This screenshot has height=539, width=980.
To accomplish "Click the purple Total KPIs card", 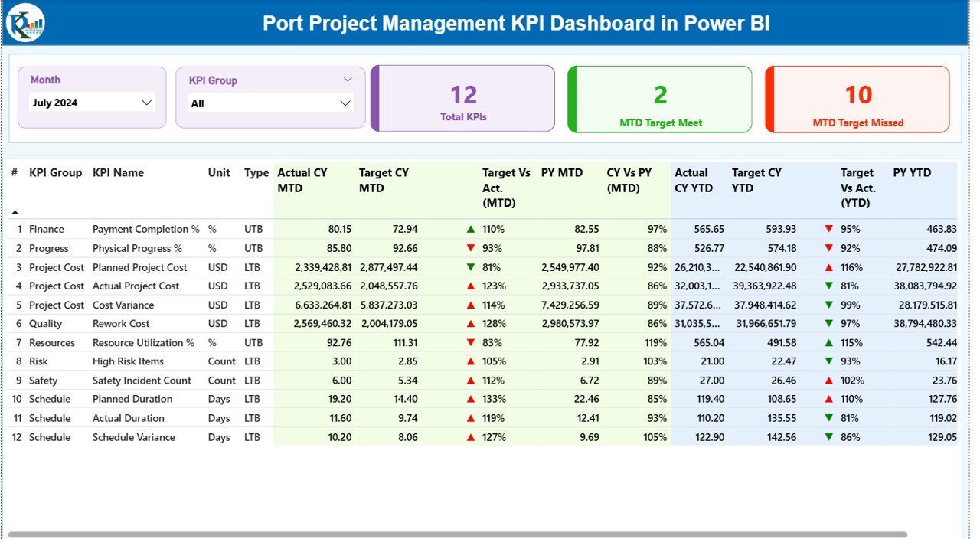I will coord(462,99).
